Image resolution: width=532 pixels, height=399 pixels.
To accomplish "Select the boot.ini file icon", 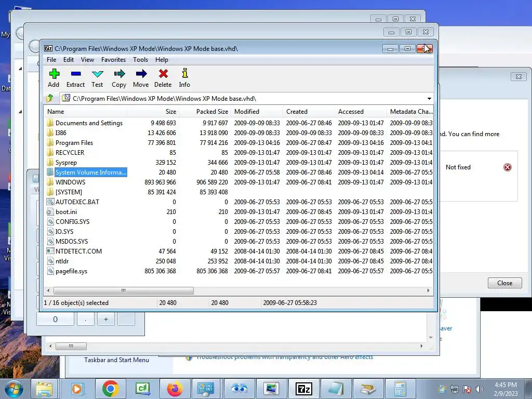I will tap(50, 212).
